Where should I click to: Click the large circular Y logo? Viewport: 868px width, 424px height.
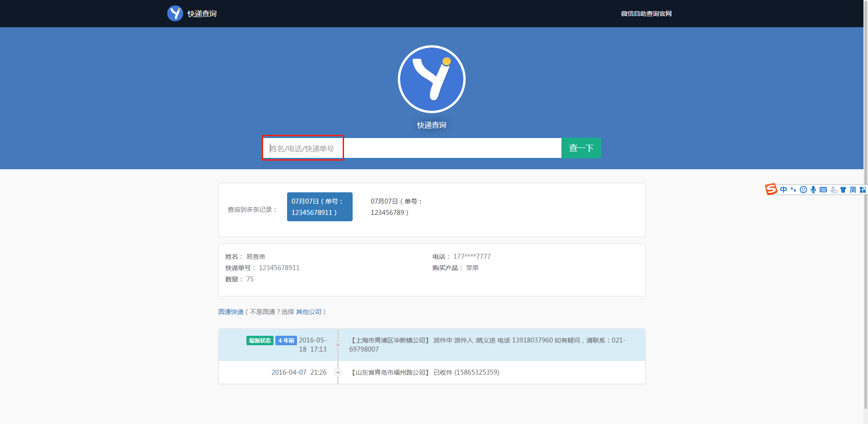point(432,79)
